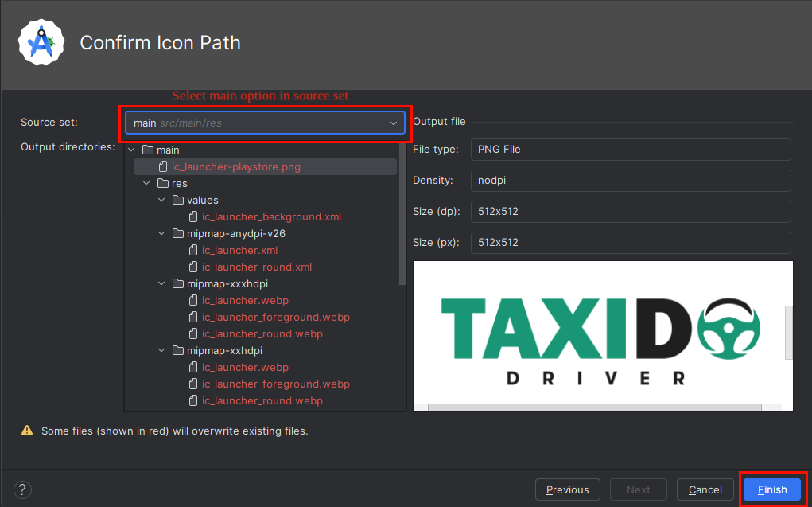Screen dimensions: 812x507
Task: Click the ic_launcher_background.xml file icon
Action: click(x=193, y=217)
